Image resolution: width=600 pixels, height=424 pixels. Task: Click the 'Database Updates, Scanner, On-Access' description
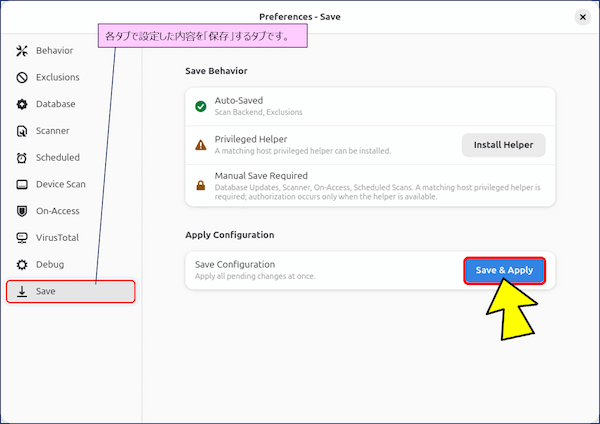377,192
